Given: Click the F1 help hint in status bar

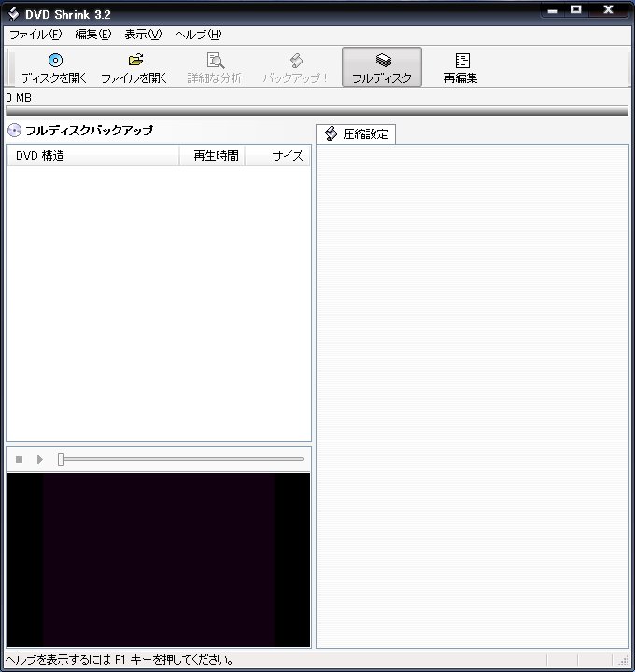Looking at the screenshot, I should coord(120,660).
